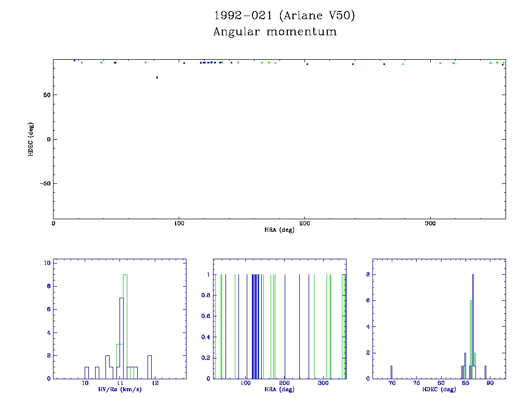Screen dimensions: 532x399
Task: Click the scatter plot's vertical HDEC (deg) label
Action: (31, 139)
